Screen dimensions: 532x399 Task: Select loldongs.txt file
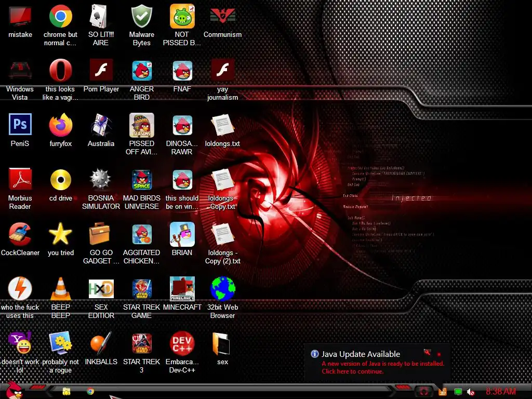[x=222, y=125]
